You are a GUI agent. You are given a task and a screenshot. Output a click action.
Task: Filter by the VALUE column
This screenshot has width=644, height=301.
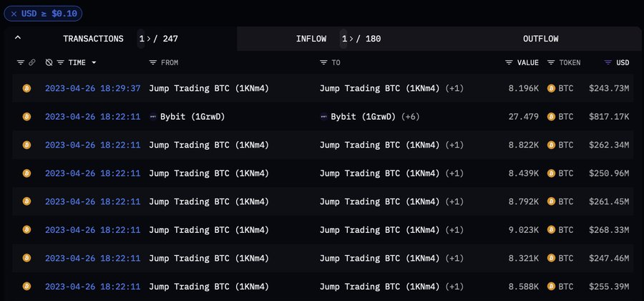tap(509, 63)
